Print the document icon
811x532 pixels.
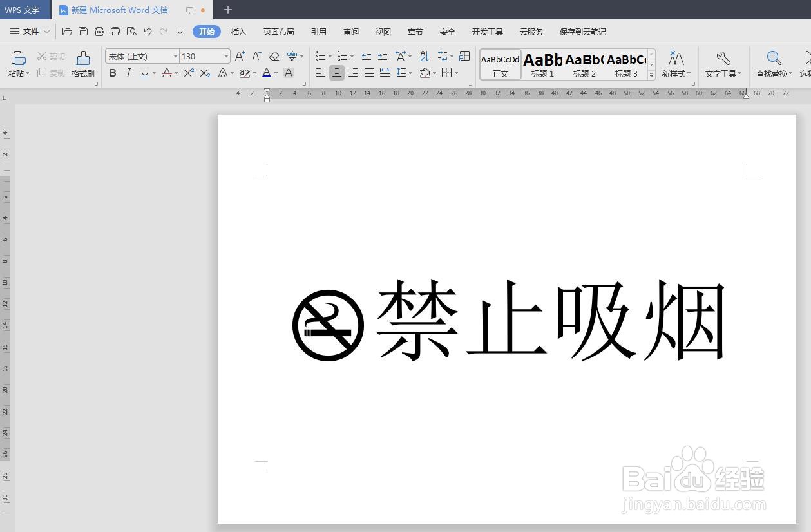point(115,32)
